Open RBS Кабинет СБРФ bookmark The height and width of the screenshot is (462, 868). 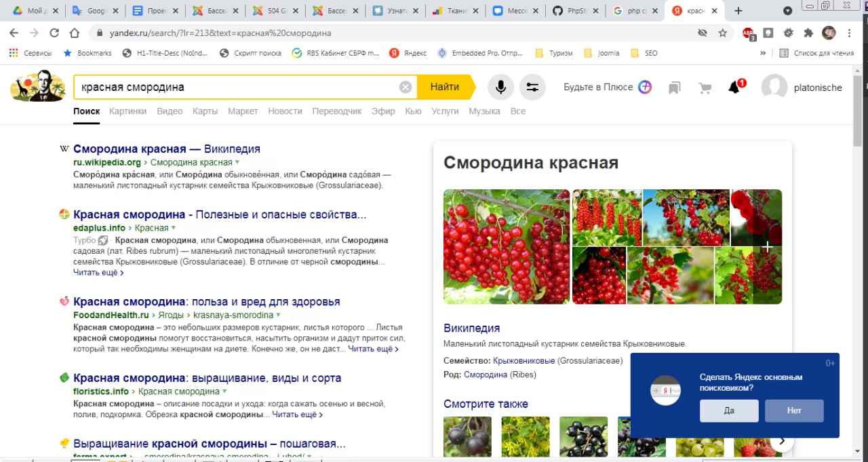(336, 53)
